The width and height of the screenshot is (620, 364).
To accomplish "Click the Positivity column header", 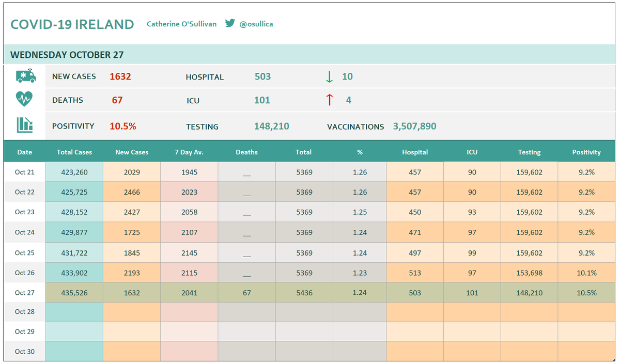I will [x=586, y=152].
